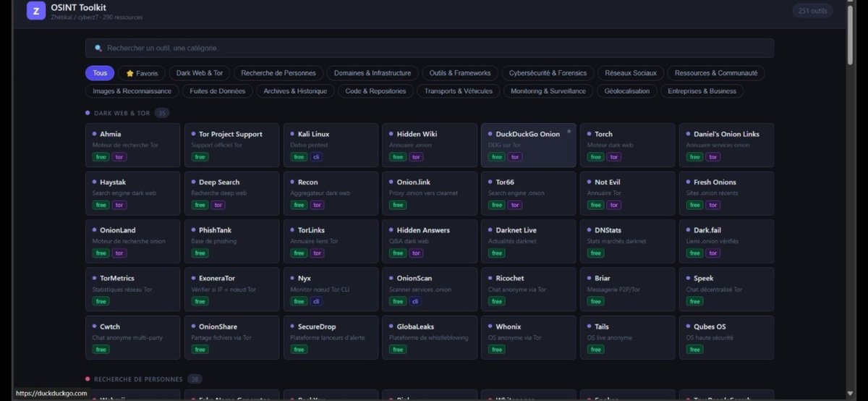
Task: Filter by Fuites de Données
Action: pyautogui.click(x=218, y=91)
